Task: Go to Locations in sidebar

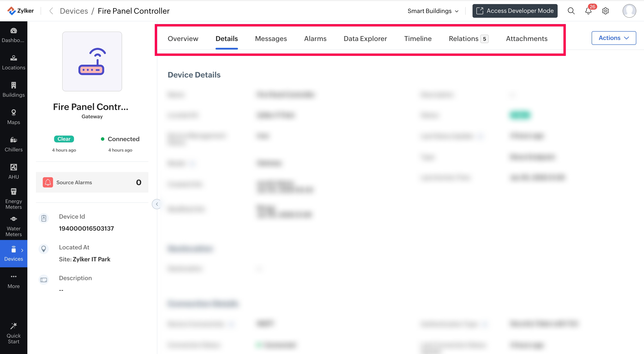Action: tap(13, 62)
